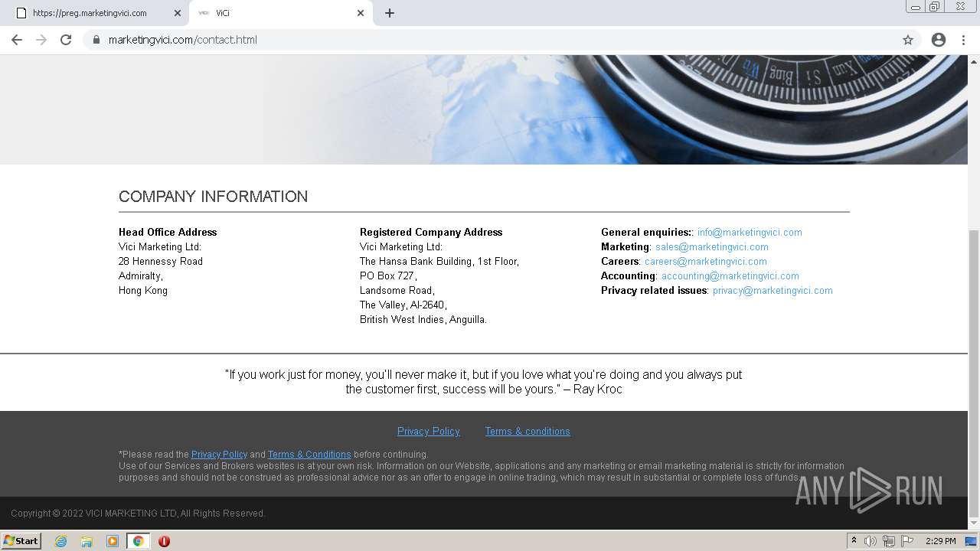The image size is (980, 551).
Task: Click the page vertical scrollbar thumb
Action: click(x=974, y=373)
